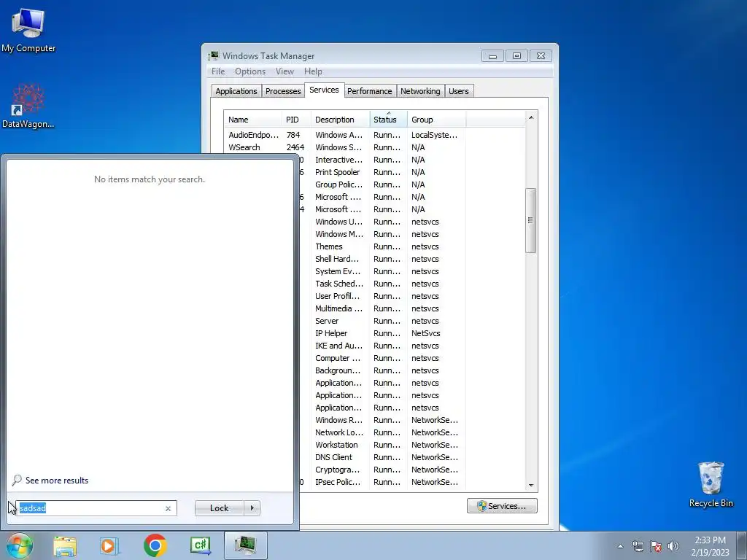Select the Server service row
The image size is (747, 560).
411,321
